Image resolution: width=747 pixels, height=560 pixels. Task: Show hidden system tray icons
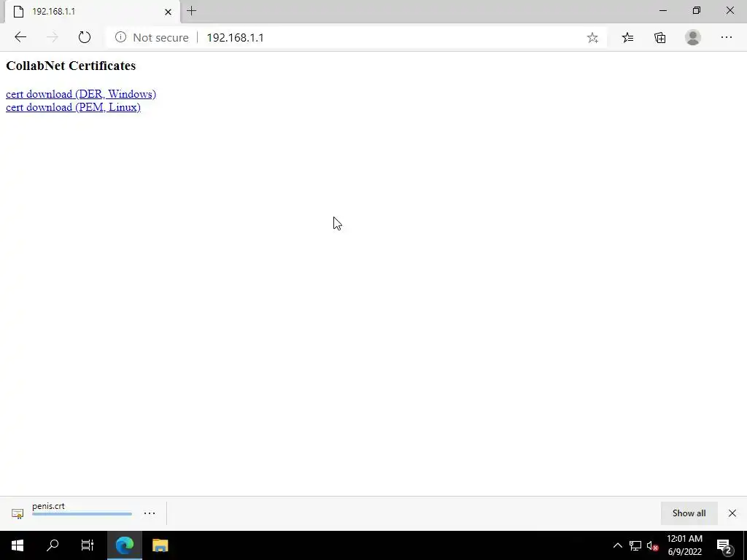pos(617,545)
